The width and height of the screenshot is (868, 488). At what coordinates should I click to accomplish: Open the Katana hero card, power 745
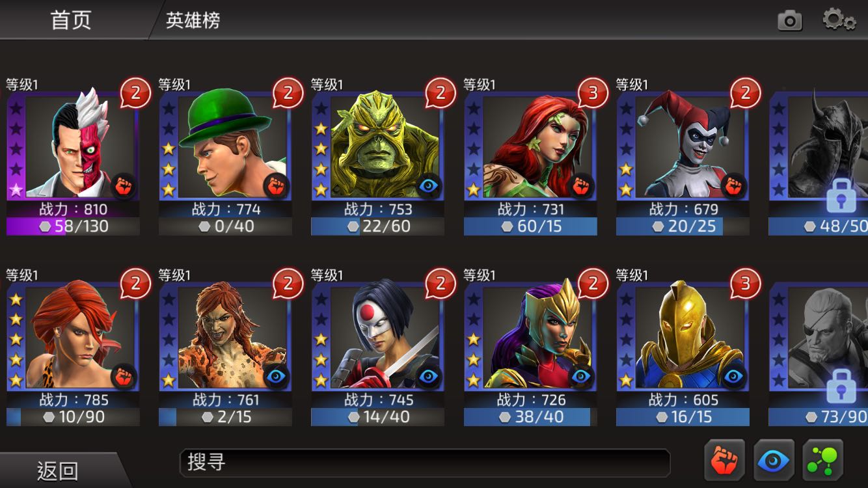[377, 347]
